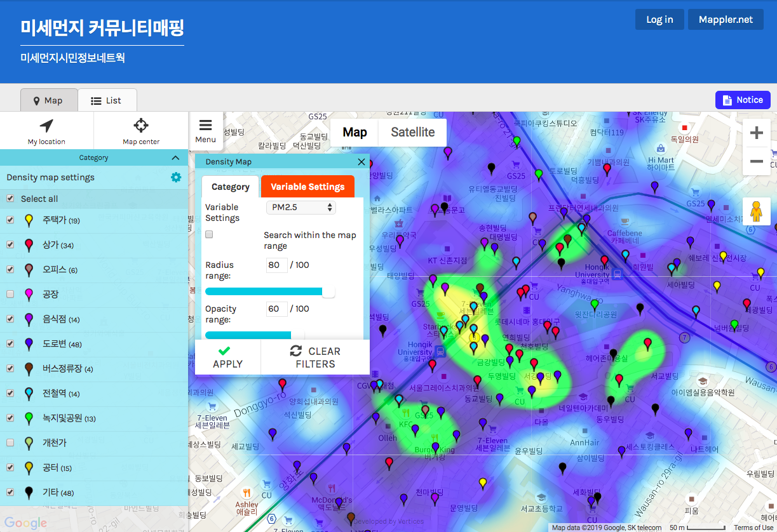Click the Opacity range value field

276,309
